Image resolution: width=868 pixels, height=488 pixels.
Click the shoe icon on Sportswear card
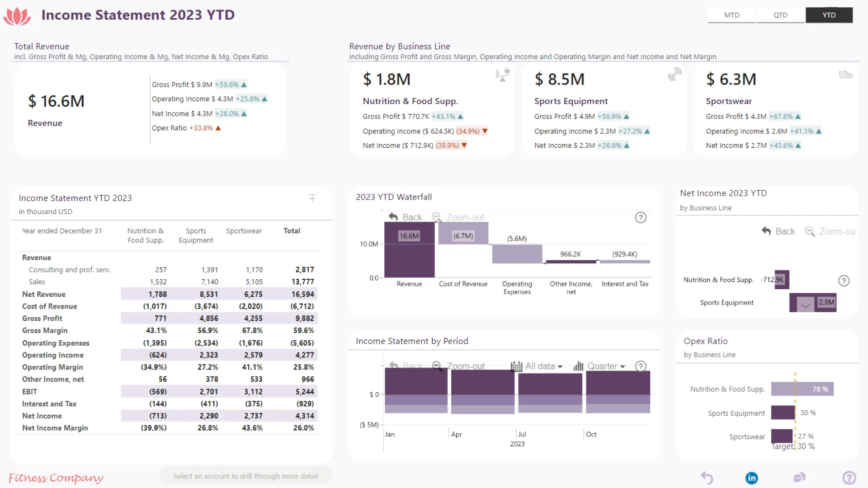pos(846,74)
